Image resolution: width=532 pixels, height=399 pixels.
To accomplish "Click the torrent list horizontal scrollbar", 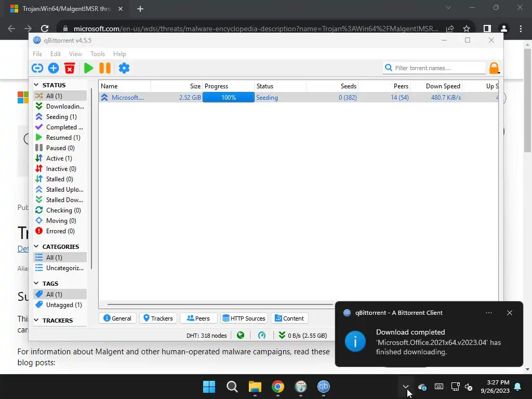I will tap(220, 304).
